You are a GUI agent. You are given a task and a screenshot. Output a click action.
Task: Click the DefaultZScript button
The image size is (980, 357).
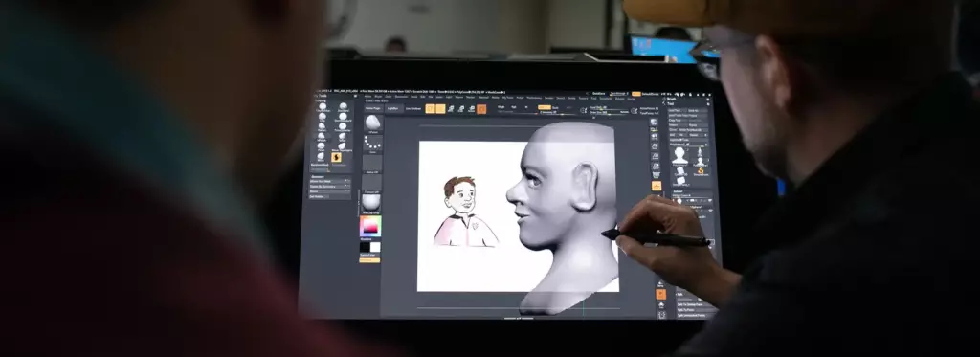651,94
